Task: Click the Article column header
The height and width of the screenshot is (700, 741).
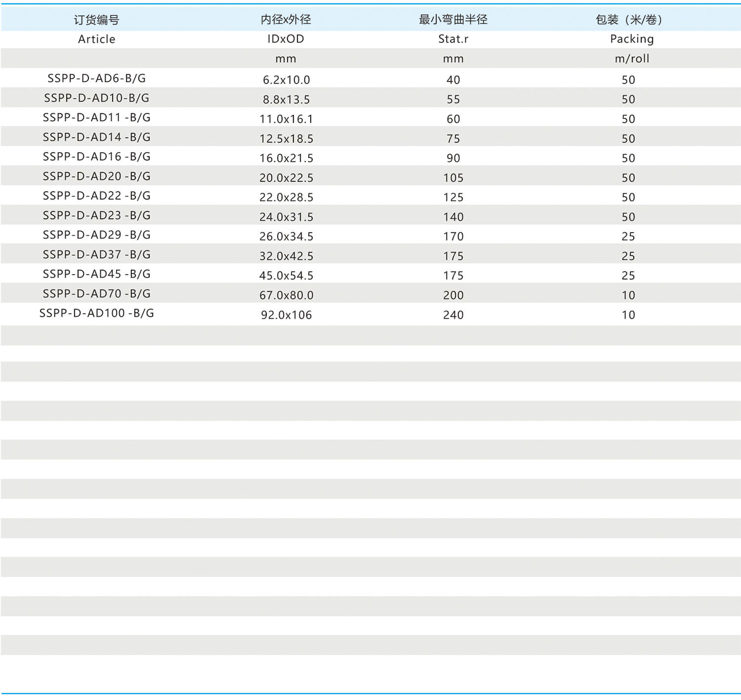Action: tap(96, 39)
